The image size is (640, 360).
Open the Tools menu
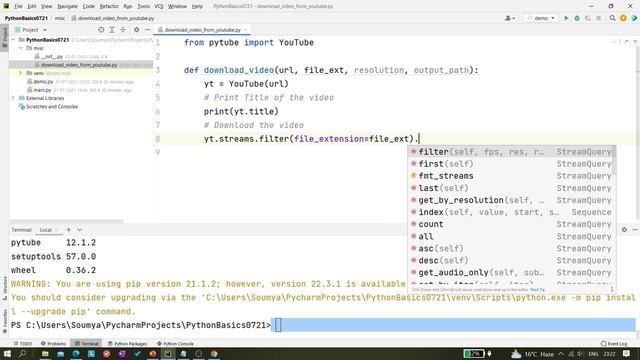pos(143,7)
